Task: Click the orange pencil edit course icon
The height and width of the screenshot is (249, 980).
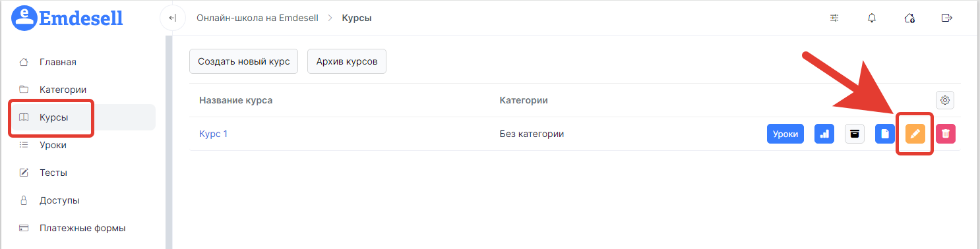Action: tap(915, 134)
